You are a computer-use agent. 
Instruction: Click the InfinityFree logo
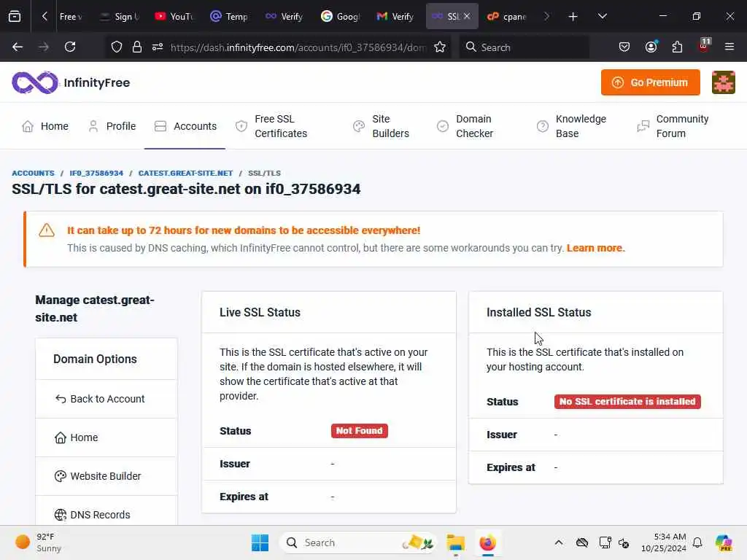71,82
